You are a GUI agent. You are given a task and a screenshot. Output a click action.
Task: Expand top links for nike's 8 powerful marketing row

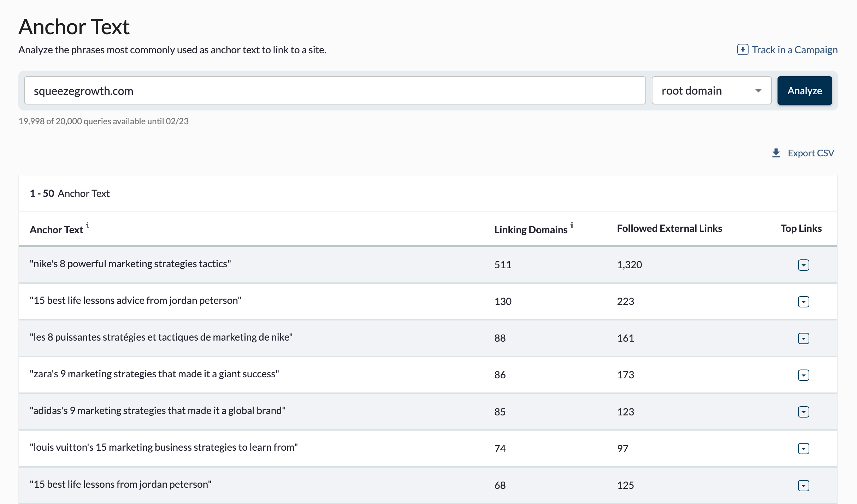[803, 265]
